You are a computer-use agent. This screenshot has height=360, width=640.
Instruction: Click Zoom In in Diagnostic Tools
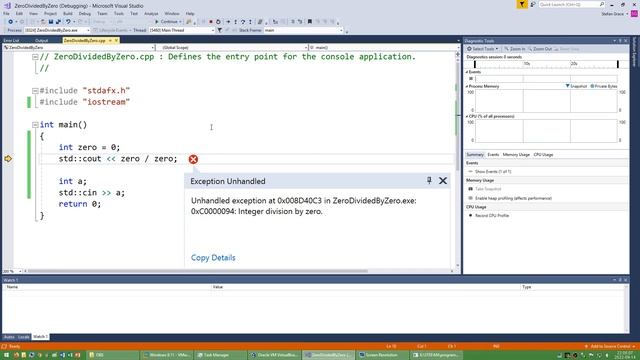[x=515, y=49]
